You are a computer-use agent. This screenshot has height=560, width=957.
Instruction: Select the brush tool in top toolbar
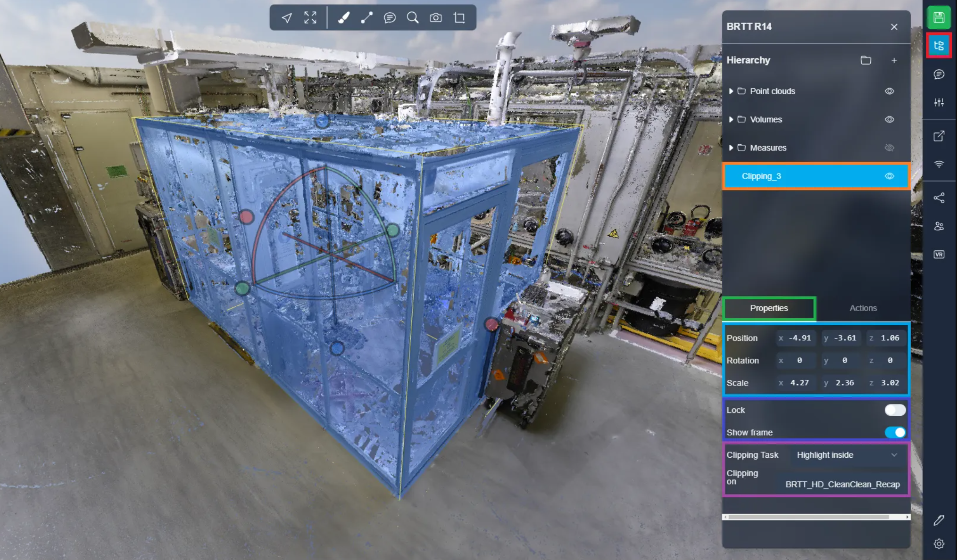tap(343, 18)
